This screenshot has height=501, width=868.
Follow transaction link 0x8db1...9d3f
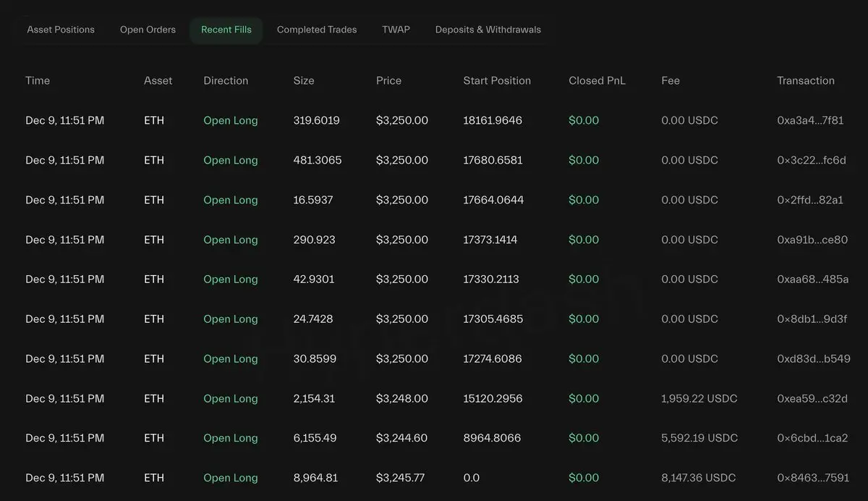click(812, 319)
